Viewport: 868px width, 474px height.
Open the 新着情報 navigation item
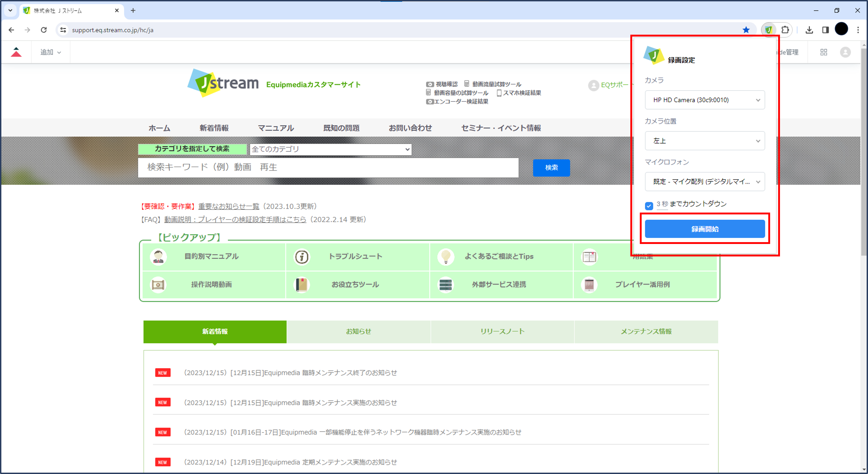[214, 128]
